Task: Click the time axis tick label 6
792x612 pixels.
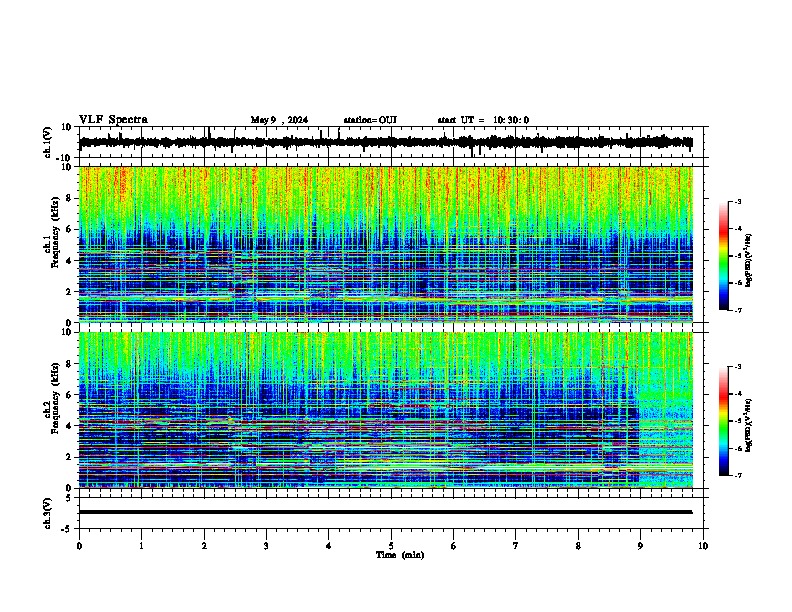Action: (453, 546)
